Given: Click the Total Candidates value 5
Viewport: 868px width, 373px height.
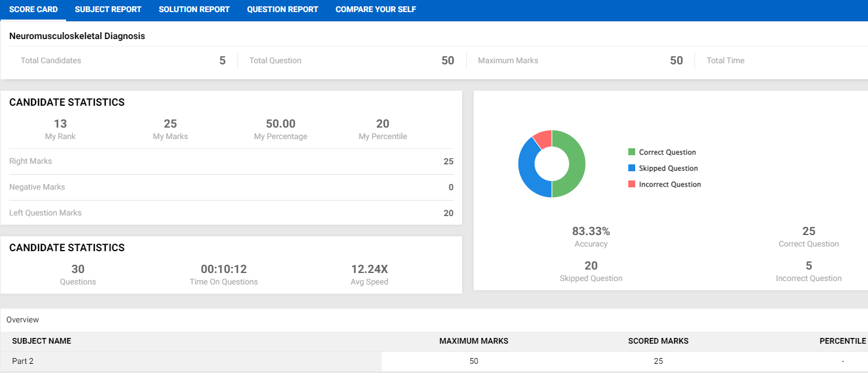Looking at the screenshot, I should tap(222, 60).
